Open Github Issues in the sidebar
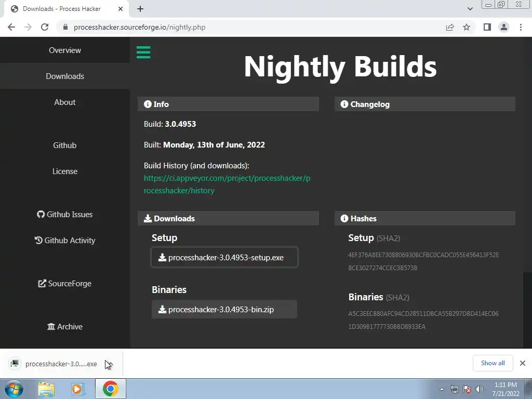 [x=65, y=215]
